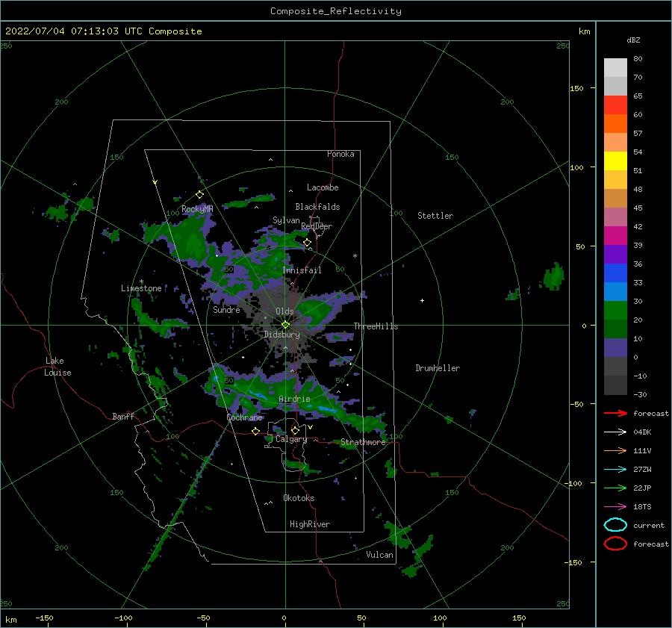
Task: Pick the red 60-65 dBZ swatch
Action: pos(615,105)
